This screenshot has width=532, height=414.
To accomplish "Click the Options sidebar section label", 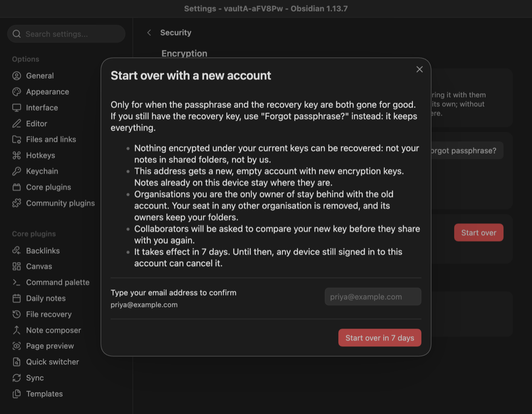I will click(x=25, y=59).
